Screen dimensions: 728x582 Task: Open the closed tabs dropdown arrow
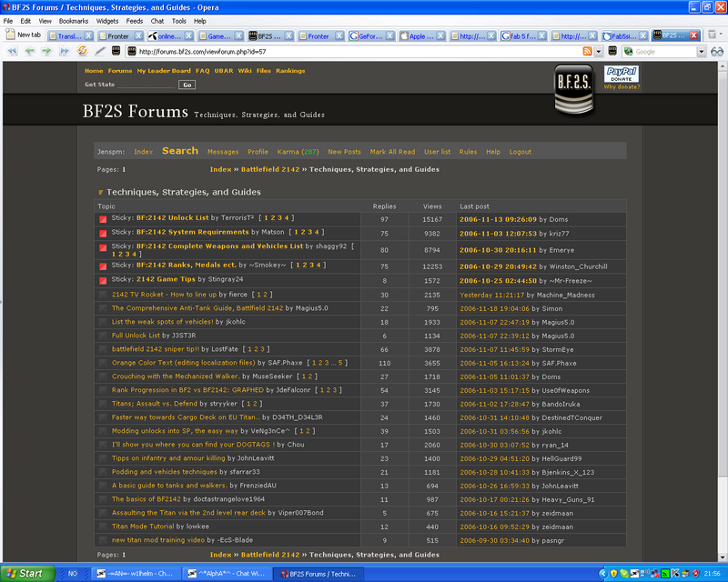click(721, 35)
